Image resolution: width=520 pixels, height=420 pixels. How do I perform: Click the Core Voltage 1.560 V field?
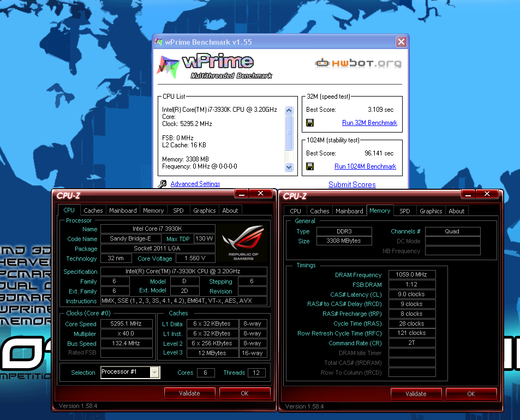click(x=195, y=258)
